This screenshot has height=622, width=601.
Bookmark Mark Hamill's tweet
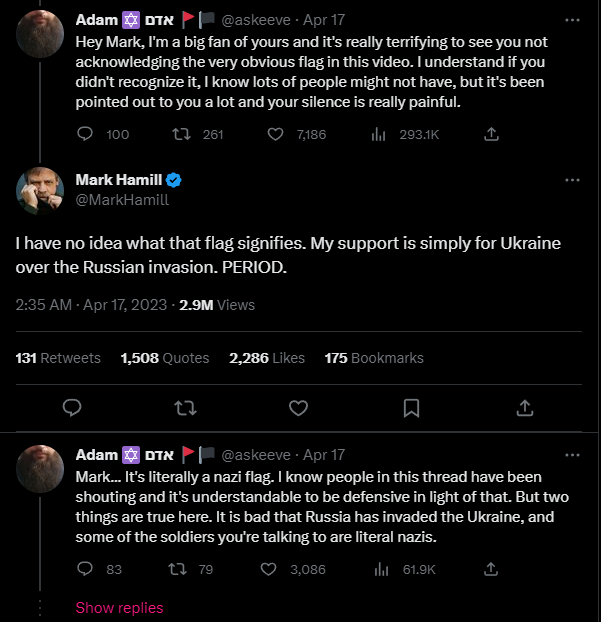point(411,407)
